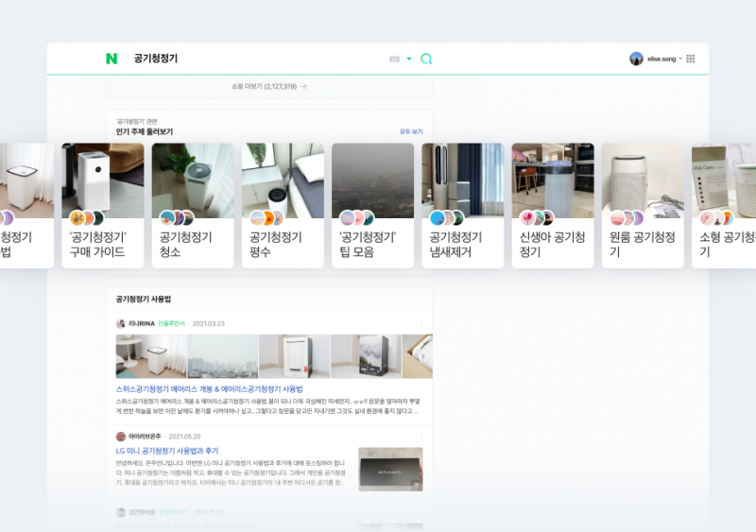This screenshot has width=756, height=532.
Task: Select the 공기청정기 청소 card title
Action: click(x=185, y=245)
